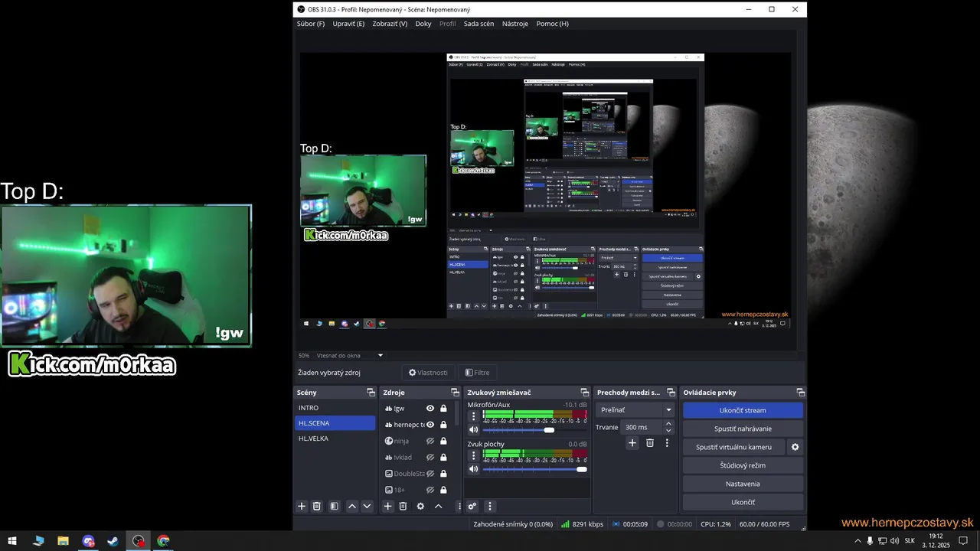Open transition properties three-dot menu
The image size is (980, 551).
click(667, 442)
